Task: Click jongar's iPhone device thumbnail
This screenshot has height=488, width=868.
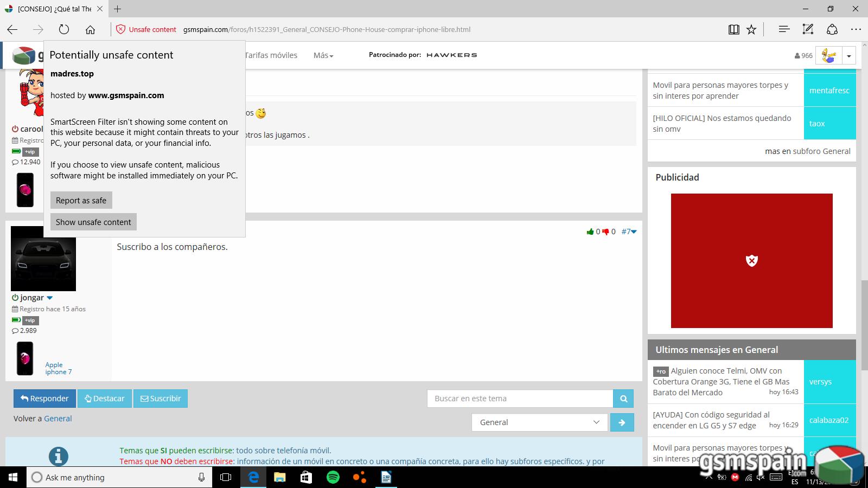Action: click(25, 358)
